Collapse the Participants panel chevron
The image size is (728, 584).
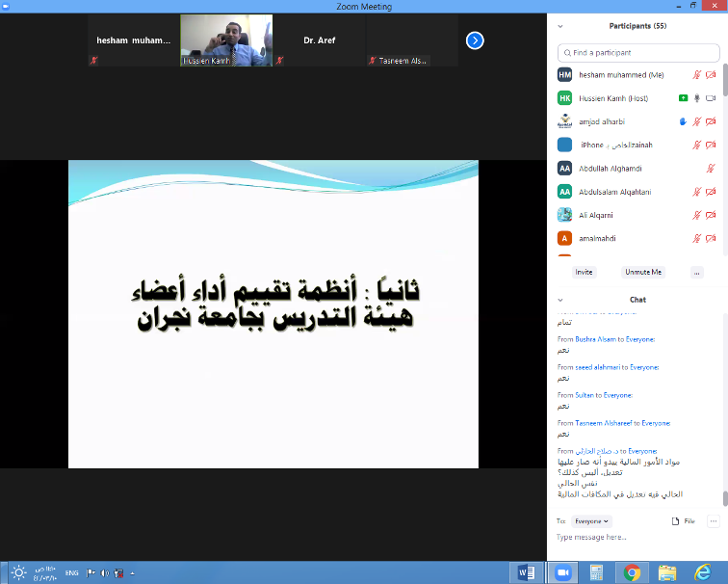point(560,26)
